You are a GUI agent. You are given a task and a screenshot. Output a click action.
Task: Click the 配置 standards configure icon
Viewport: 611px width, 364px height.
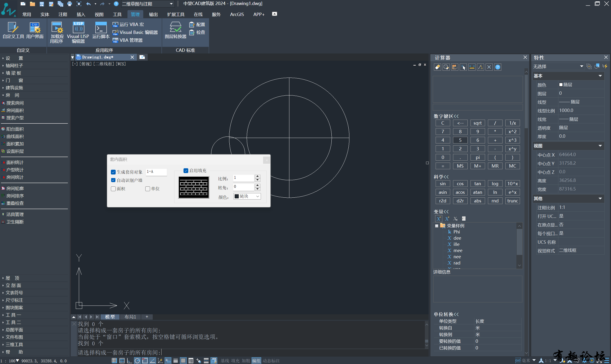pyautogui.click(x=197, y=25)
